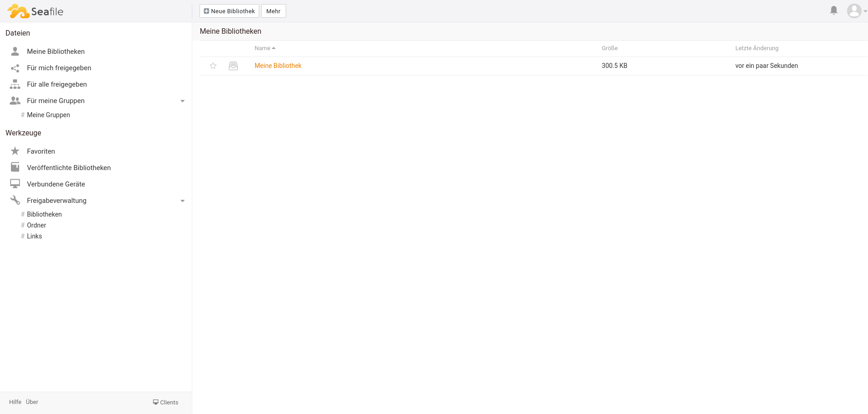Viewport: 868px width, 414px height.
Task: Collapse the Freigabeverwaltung section arrow
Action: (x=182, y=201)
